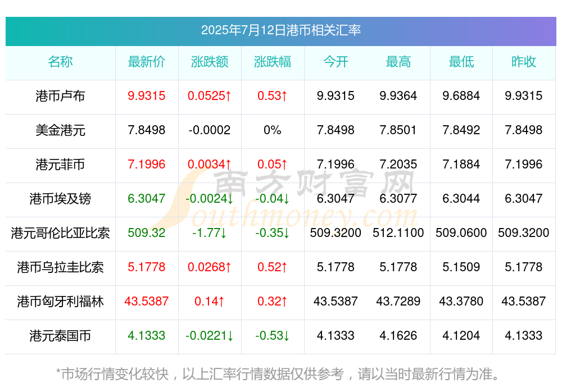Click the 港币卢布 row name

point(60,96)
